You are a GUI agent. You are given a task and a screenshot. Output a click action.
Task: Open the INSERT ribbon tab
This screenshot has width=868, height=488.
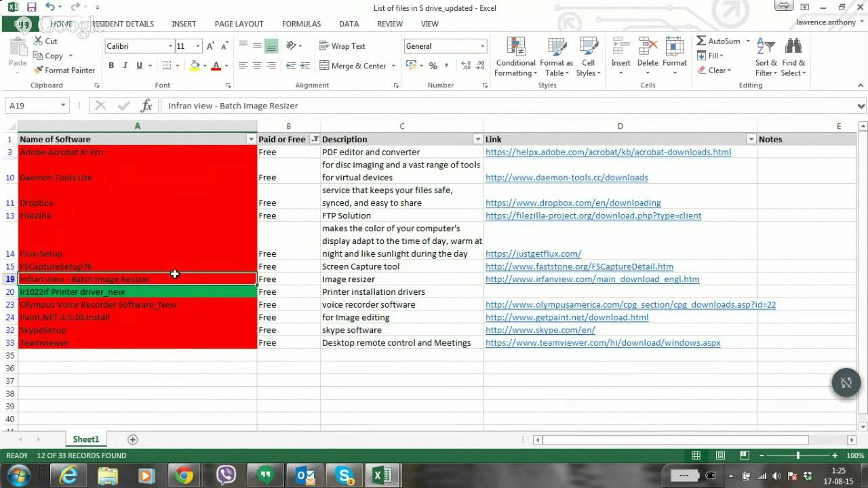coord(184,24)
